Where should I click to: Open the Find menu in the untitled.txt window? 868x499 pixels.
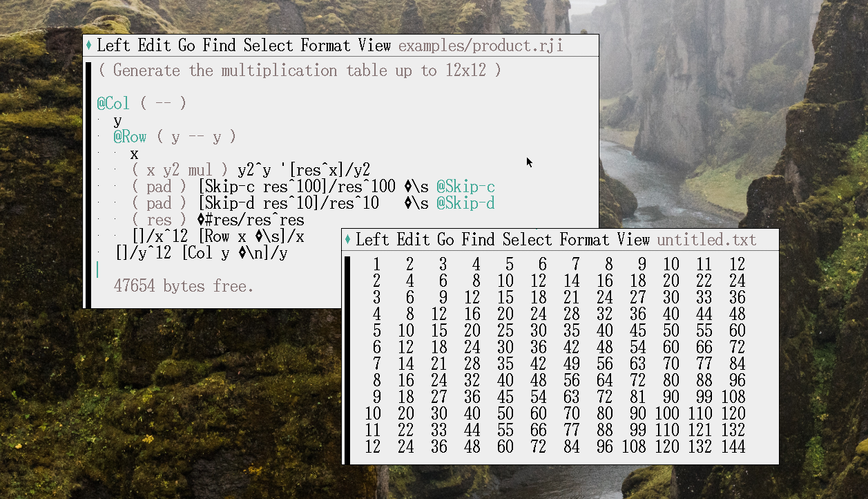click(478, 240)
